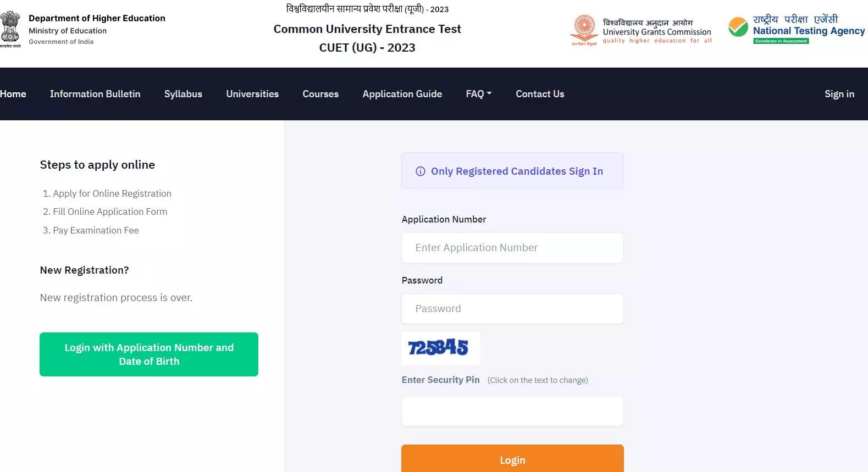Screen dimensions: 868x472
Task: Click the Security Pin text box
Action: [x=512, y=411]
